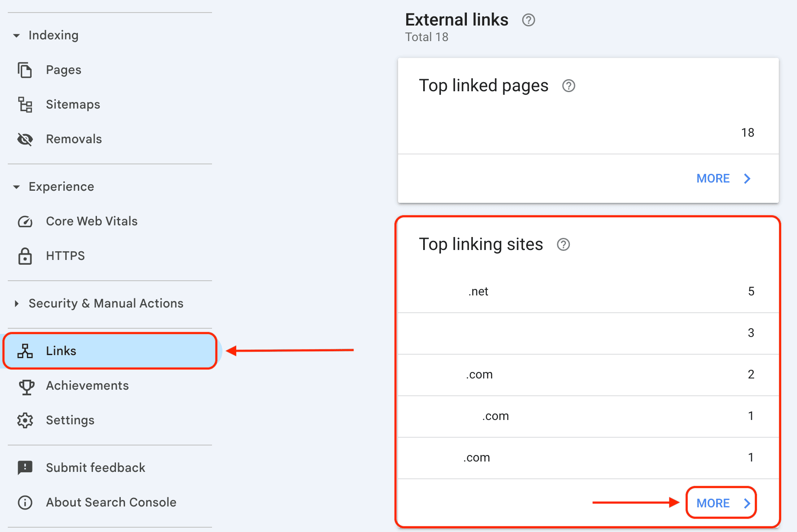Select the Links icon in sidebar

coord(25,351)
